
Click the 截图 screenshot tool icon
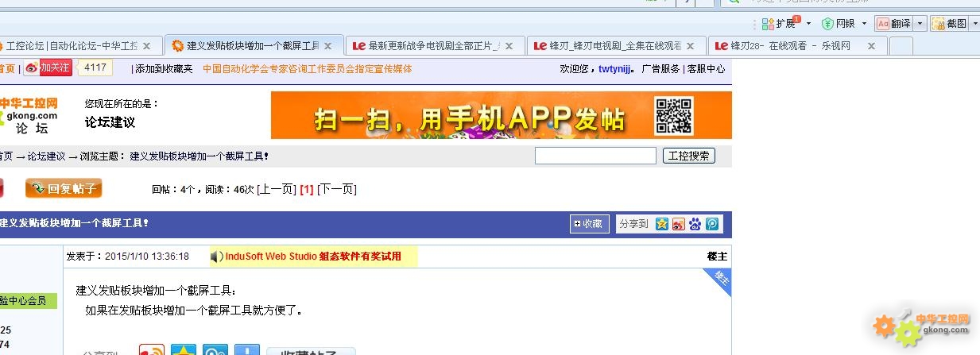pyautogui.click(x=939, y=24)
